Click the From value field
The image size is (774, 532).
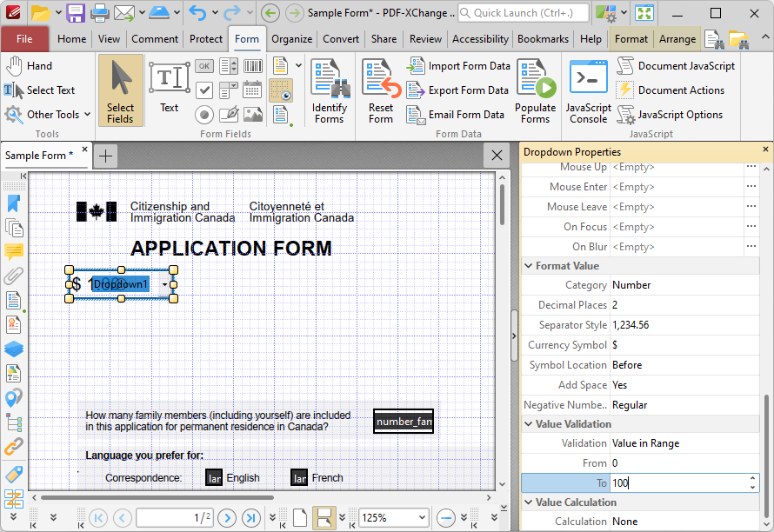point(684,463)
